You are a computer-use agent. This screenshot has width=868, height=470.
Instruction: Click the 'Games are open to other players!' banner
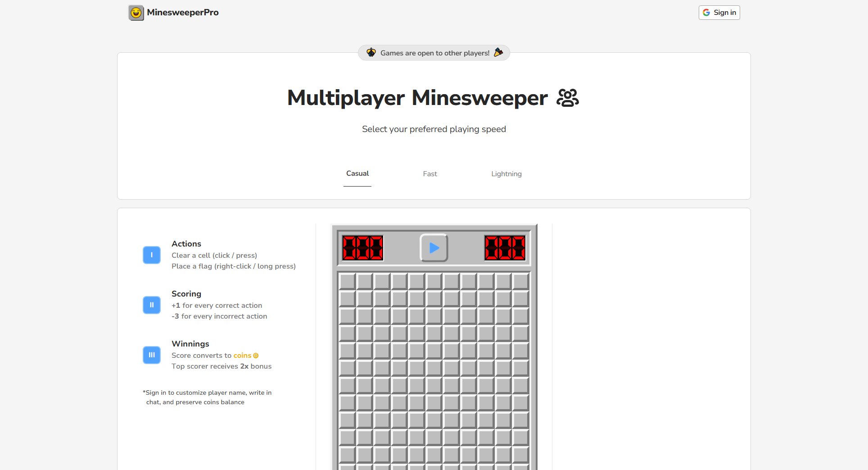[x=434, y=53]
